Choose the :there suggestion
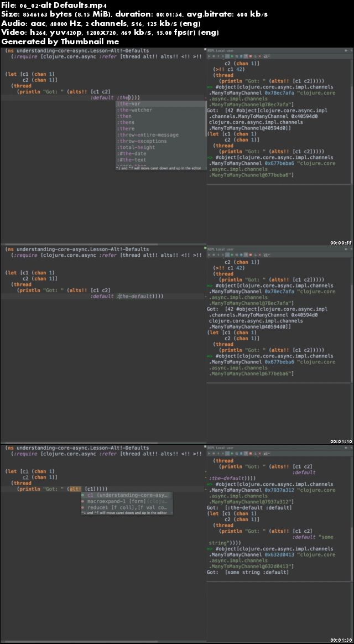The width and height of the screenshot is (354, 644). [x=160, y=128]
